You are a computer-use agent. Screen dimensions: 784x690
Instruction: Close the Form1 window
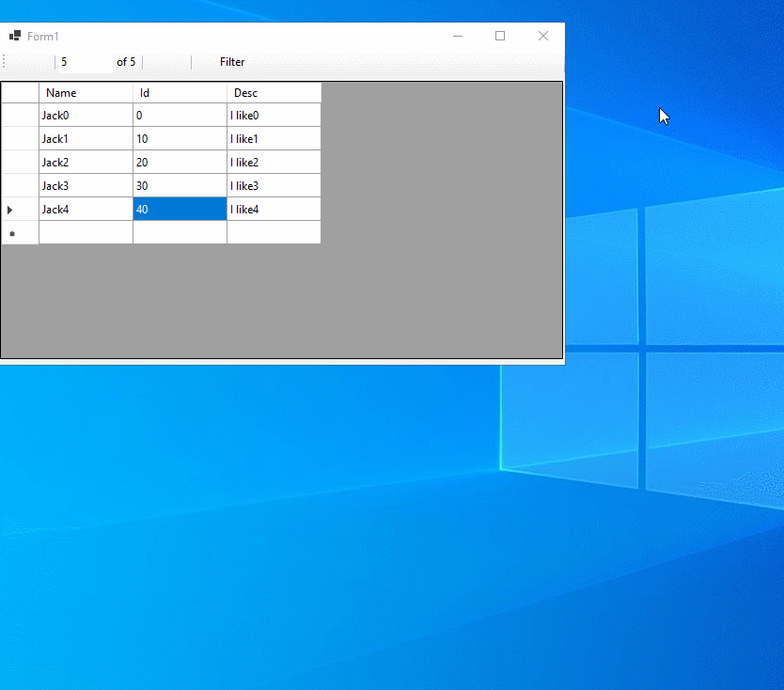pyautogui.click(x=543, y=36)
